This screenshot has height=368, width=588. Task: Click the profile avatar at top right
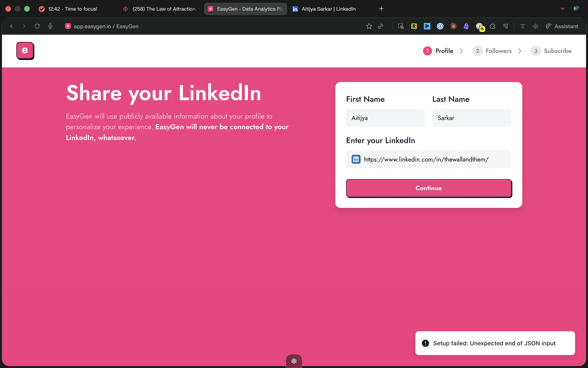[576, 9]
